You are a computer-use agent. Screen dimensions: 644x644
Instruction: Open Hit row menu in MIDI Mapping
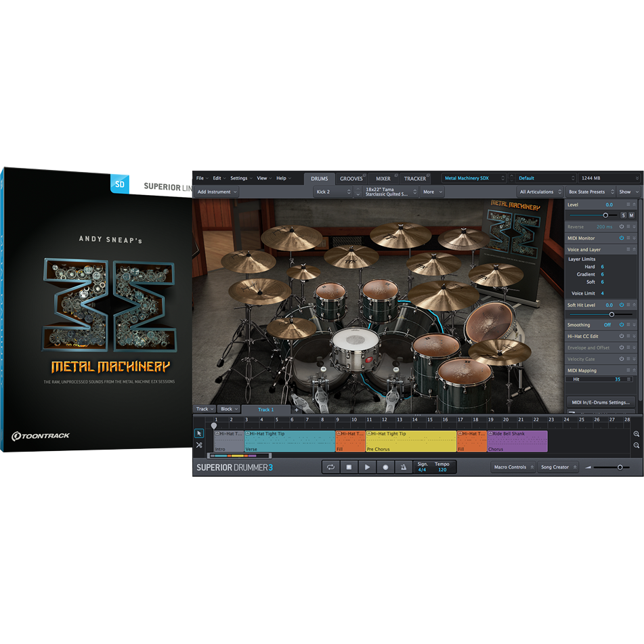(628, 379)
